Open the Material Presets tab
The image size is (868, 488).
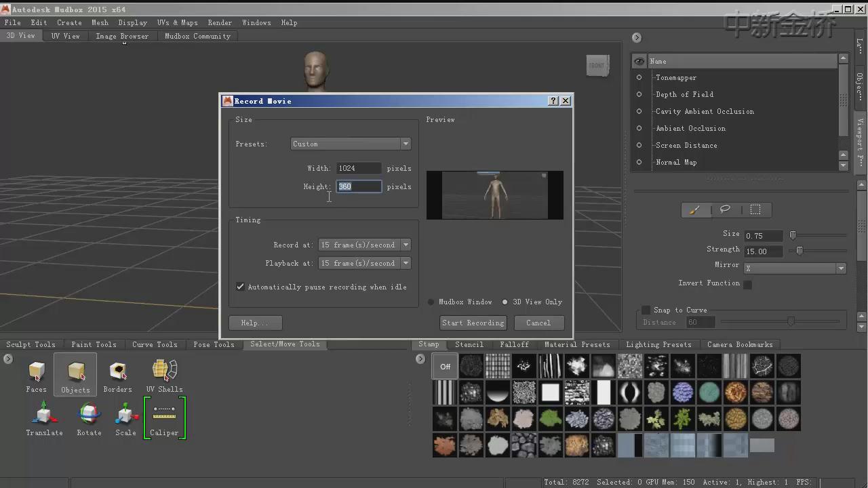point(577,344)
